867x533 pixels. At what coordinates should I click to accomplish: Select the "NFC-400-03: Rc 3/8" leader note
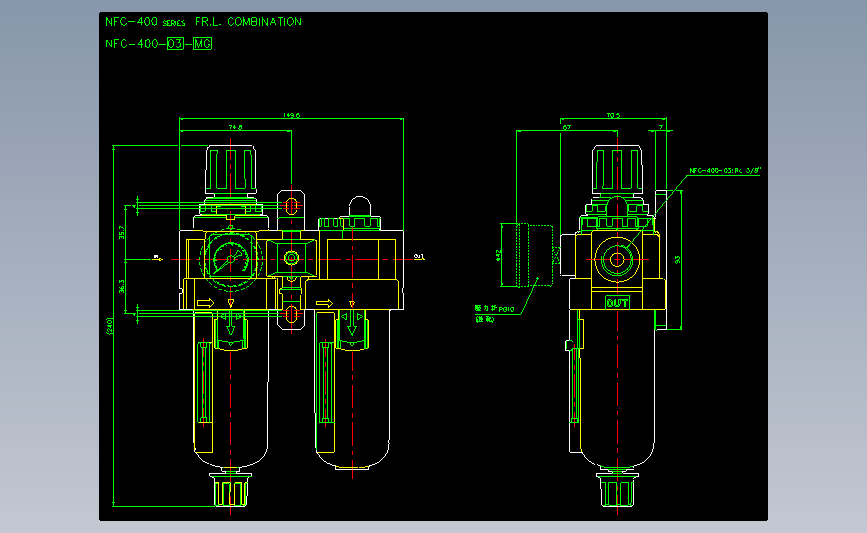[x=725, y=170]
